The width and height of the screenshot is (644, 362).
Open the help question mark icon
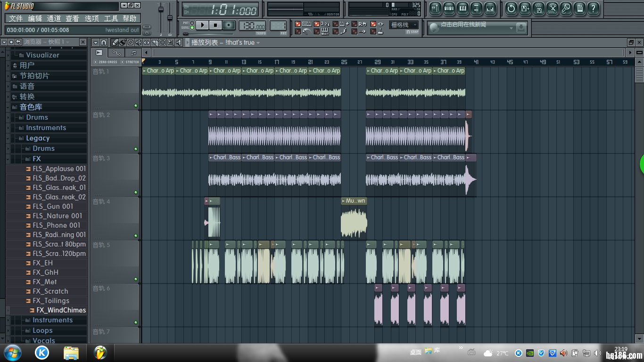[x=593, y=8]
